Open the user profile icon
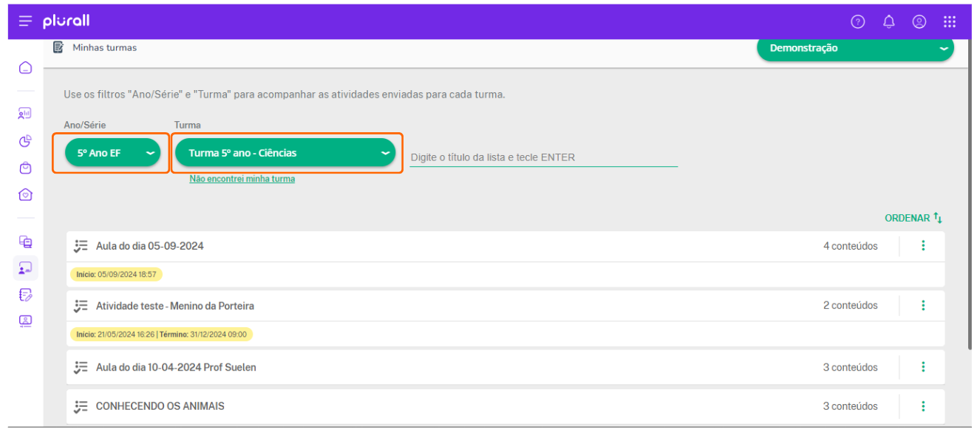The image size is (980, 438). [919, 21]
